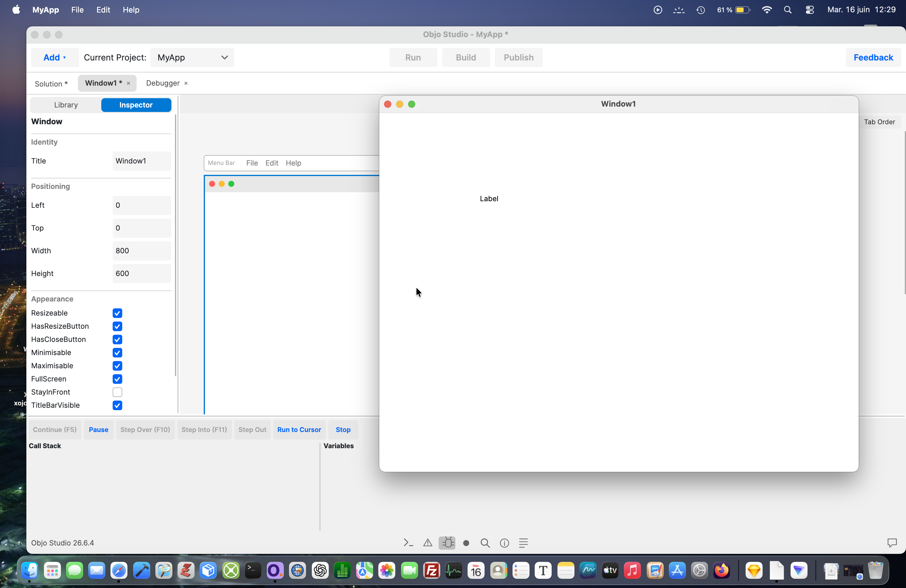Viewport: 906px width, 588px height.
Task: Launch Firefox from the dock
Action: [721, 571]
